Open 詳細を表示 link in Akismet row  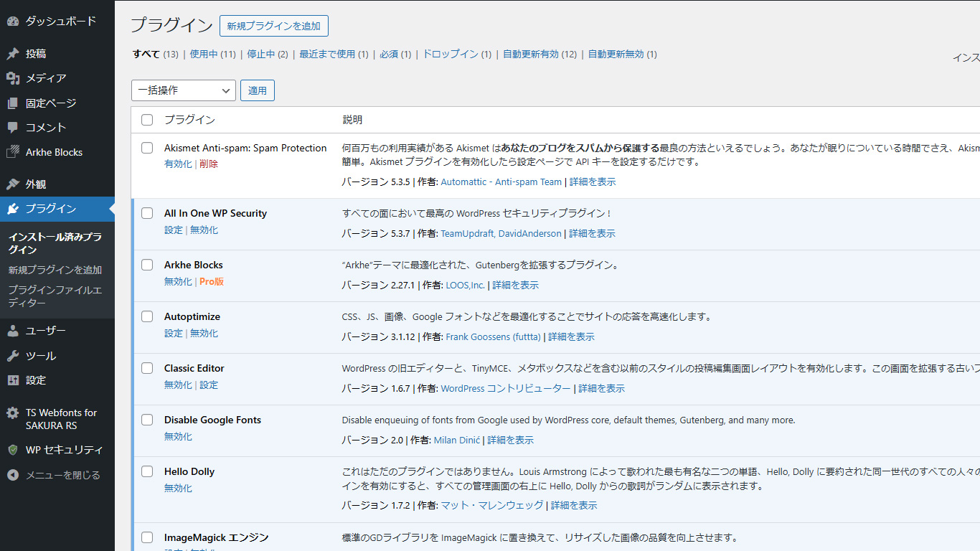[x=593, y=182]
